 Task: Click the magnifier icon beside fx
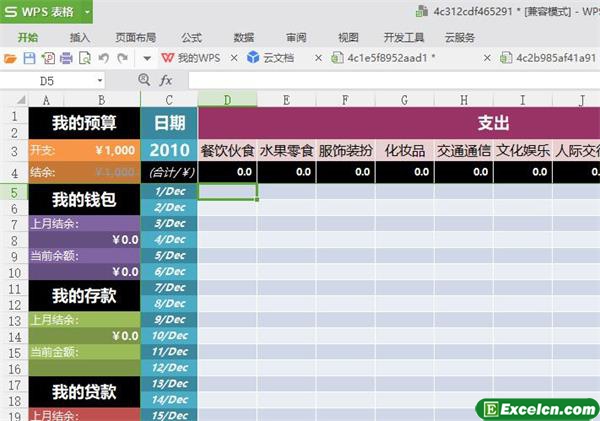[144, 80]
